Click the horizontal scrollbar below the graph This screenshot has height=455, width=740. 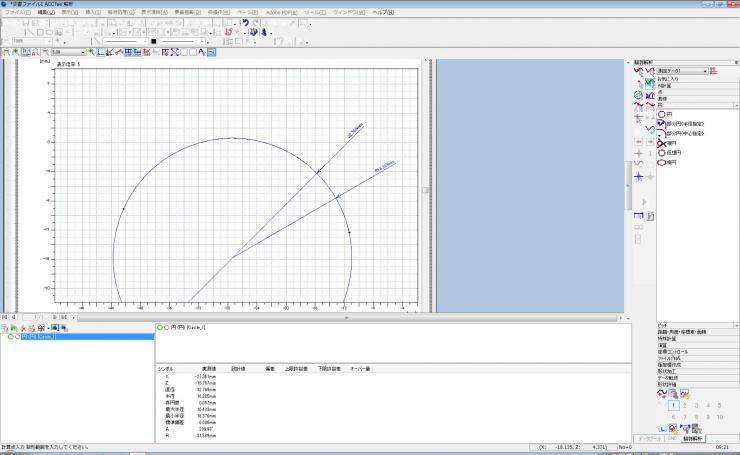coord(347,318)
